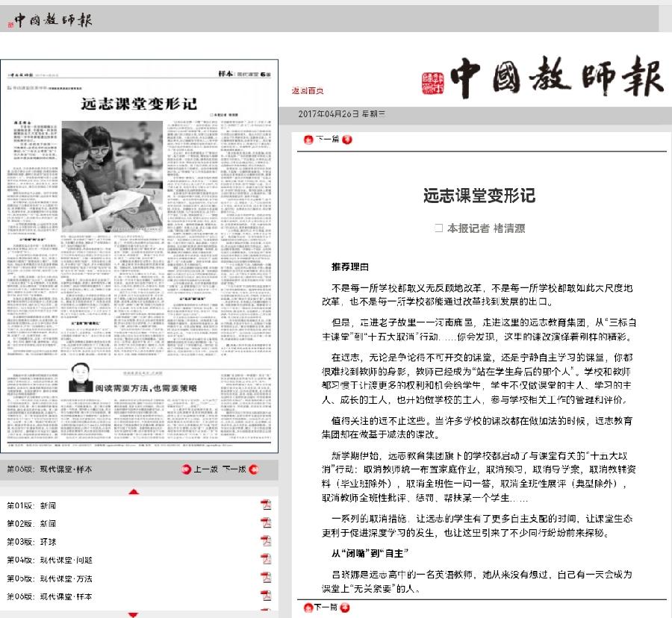Expand page list with red down triangle
The width and height of the screenshot is (672, 618).
pos(134,615)
